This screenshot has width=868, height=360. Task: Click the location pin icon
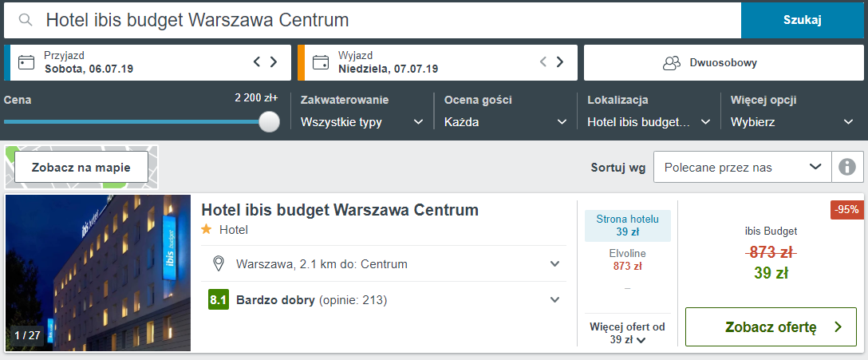(218, 263)
